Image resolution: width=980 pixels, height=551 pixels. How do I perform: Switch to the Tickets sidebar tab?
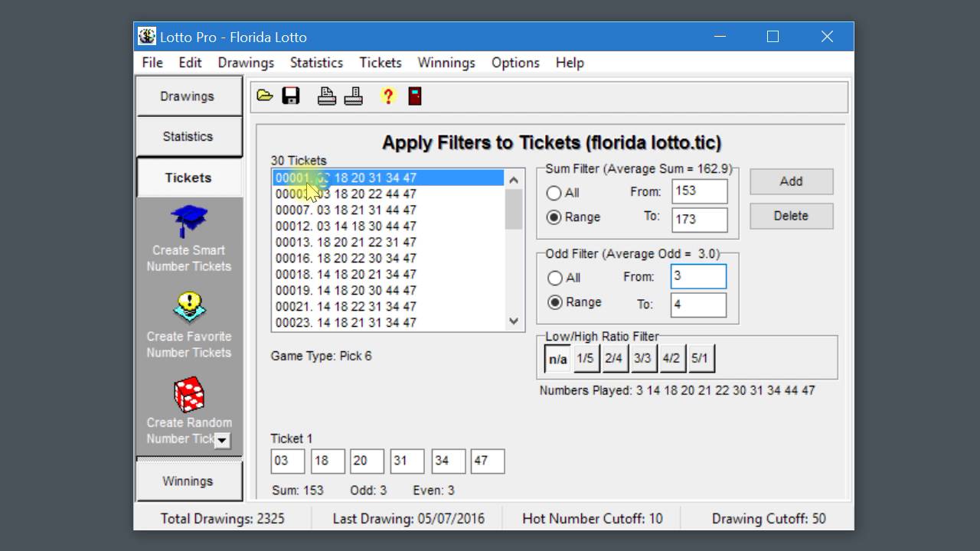click(188, 178)
